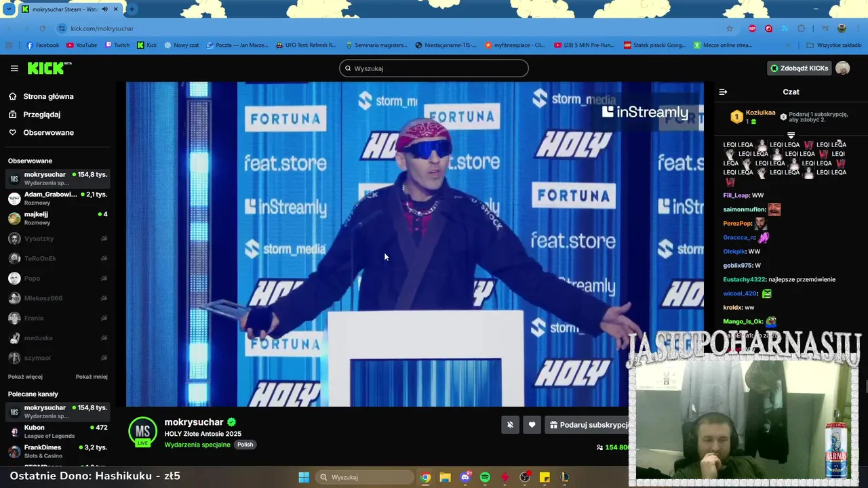868x488 pixels.
Task: Click Podaruj subskrypcję gift button
Action: (x=589, y=425)
